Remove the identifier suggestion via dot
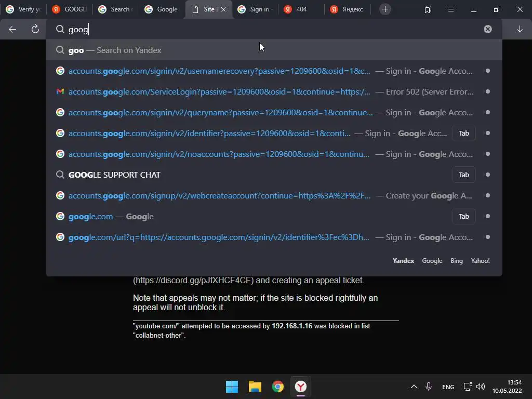The image size is (532, 399). pyautogui.click(x=487, y=133)
